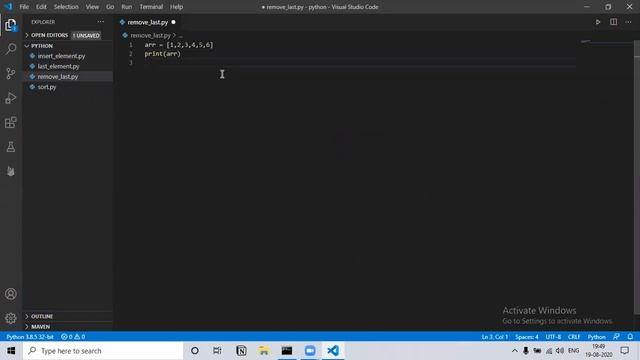
Task: Click the Visual Studio Code taskbar icon
Action: coord(333,351)
